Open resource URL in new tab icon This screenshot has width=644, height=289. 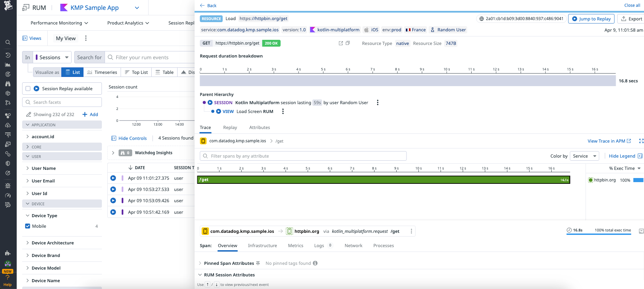(x=340, y=43)
